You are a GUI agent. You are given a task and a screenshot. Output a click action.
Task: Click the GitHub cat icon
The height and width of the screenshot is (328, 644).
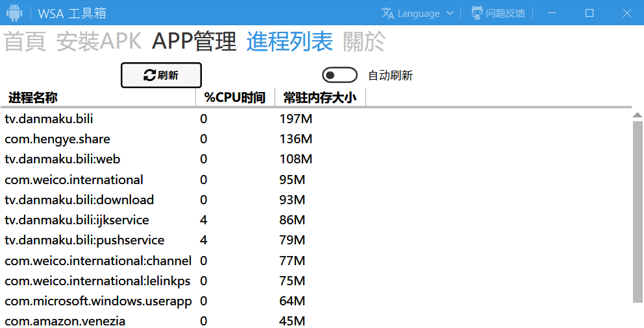pyautogui.click(x=477, y=13)
